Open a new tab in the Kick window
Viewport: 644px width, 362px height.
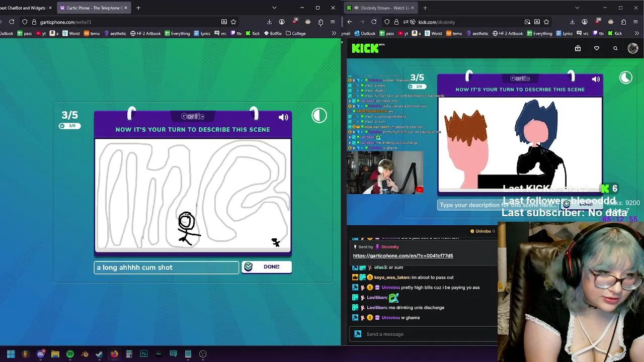[425, 8]
